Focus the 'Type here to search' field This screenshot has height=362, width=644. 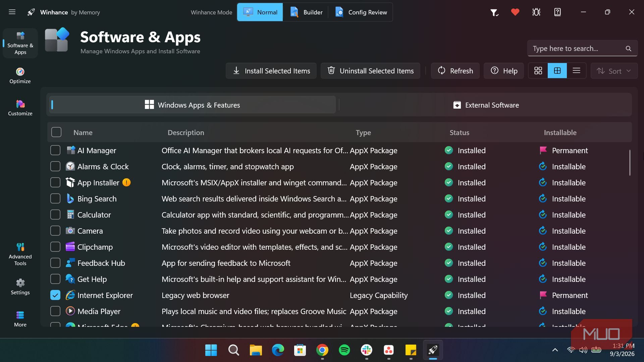pyautogui.click(x=582, y=49)
